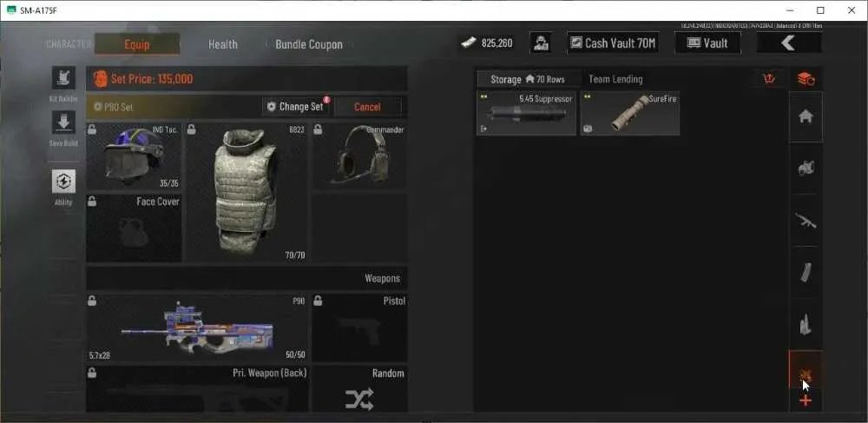
Task: Select the Commander headset item
Action: pos(360,156)
